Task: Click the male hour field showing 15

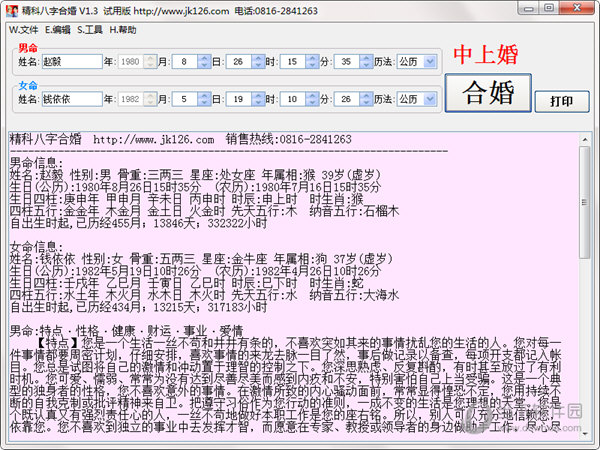Action: pyautogui.click(x=292, y=62)
